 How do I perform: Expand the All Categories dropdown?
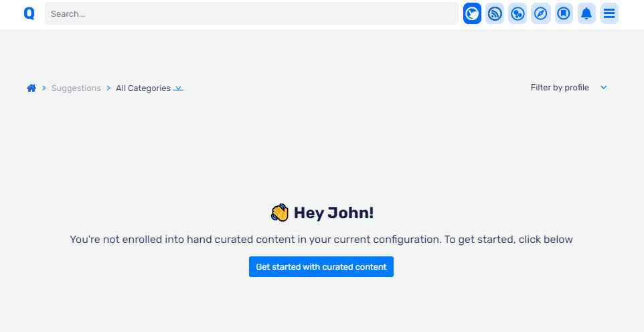point(149,88)
